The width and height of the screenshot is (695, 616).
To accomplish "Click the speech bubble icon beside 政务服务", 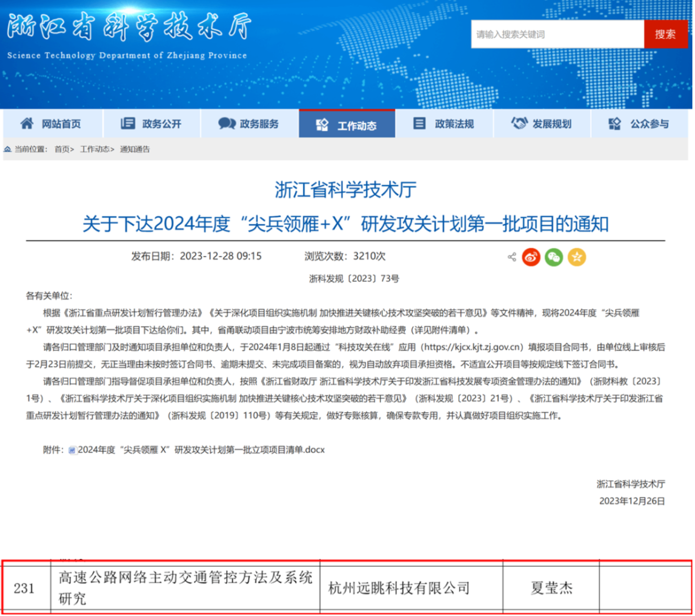I will pos(227,124).
